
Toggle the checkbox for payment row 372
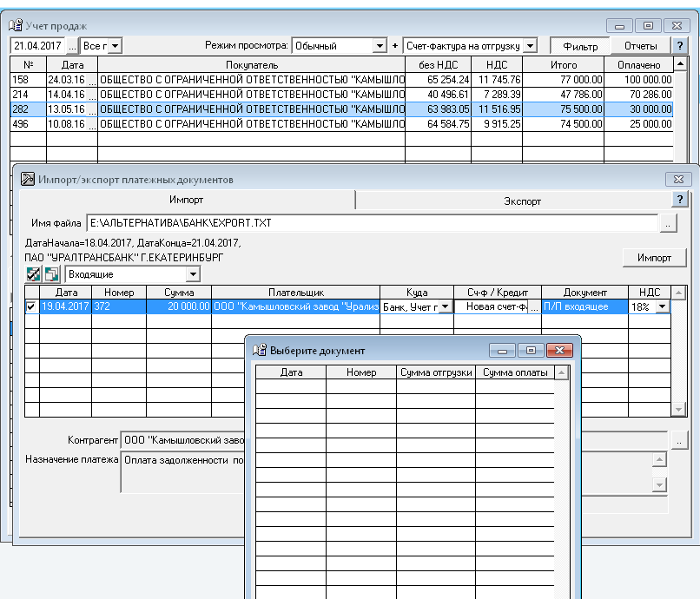[32, 306]
